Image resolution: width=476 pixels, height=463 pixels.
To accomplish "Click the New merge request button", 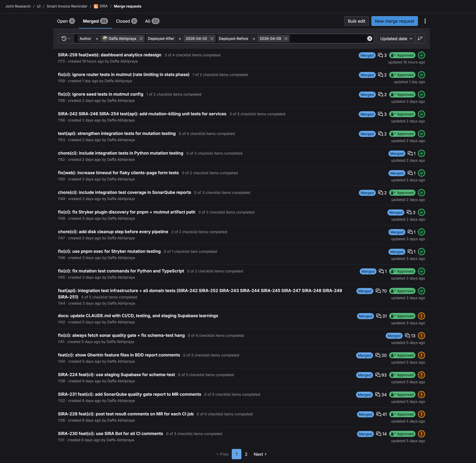I will 394,21.
